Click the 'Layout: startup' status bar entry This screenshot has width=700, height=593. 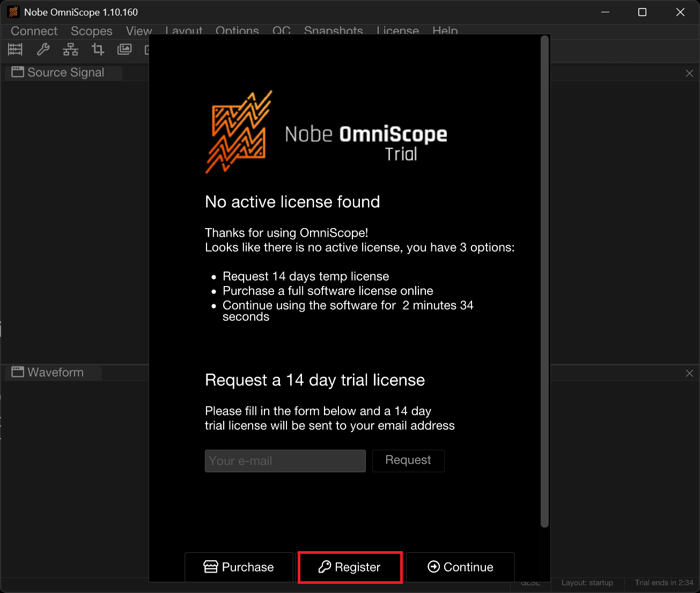(x=587, y=583)
